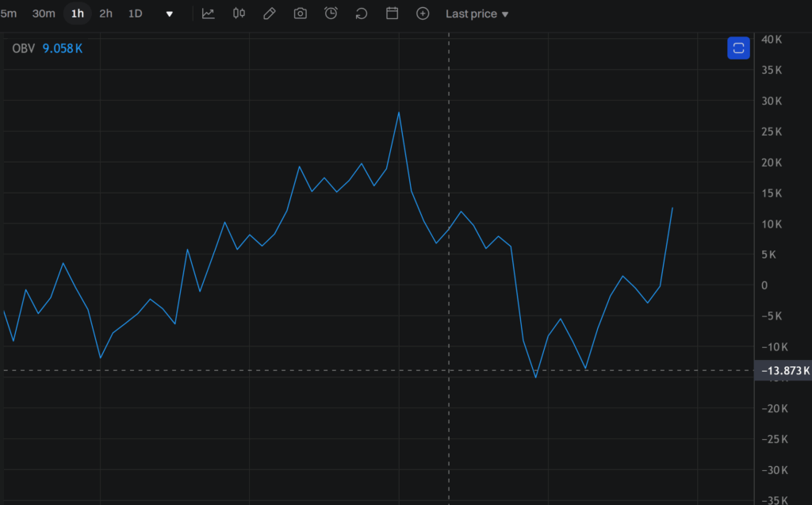Select the 1h timeframe
Viewport: 812px width, 505px height.
[x=77, y=13]
